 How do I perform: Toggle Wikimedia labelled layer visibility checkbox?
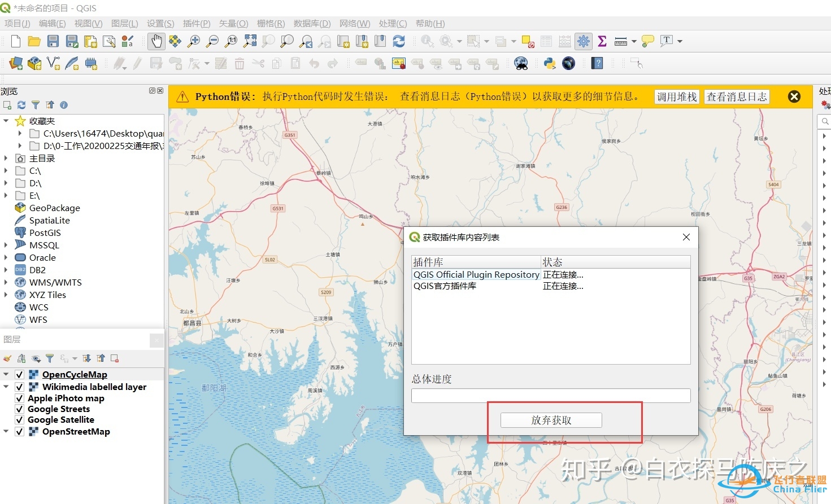point(19,387)
